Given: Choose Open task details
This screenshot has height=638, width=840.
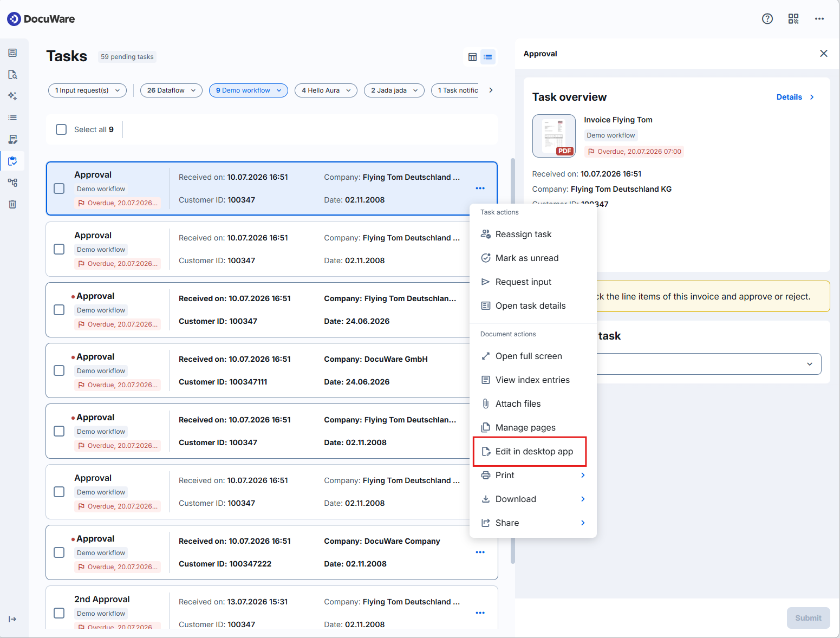Looking at the screenshot, I should pyautogui.click(x=533, y=306).
